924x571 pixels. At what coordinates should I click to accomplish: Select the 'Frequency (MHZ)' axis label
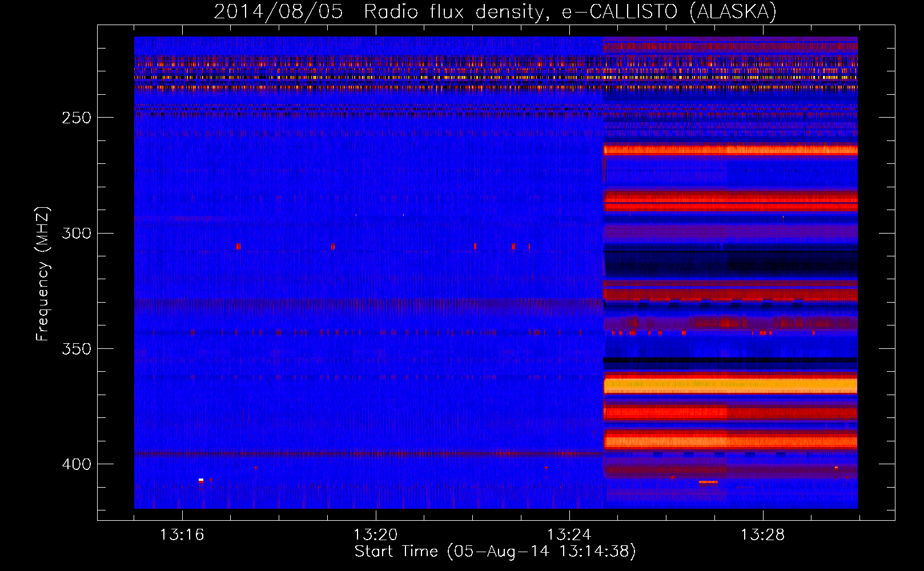coord(43,274)
